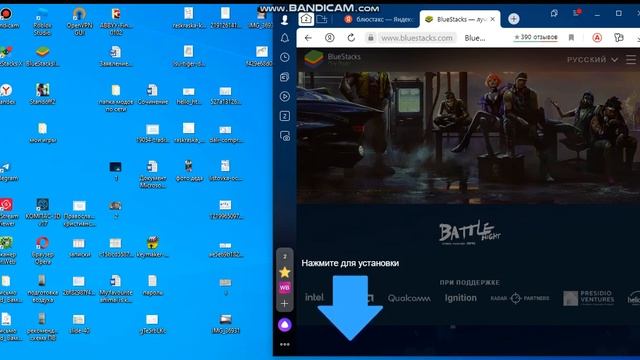The image size is (640, 360).
Task: Select the папка модов по сети folder
Action: click(x=116, y=98)
